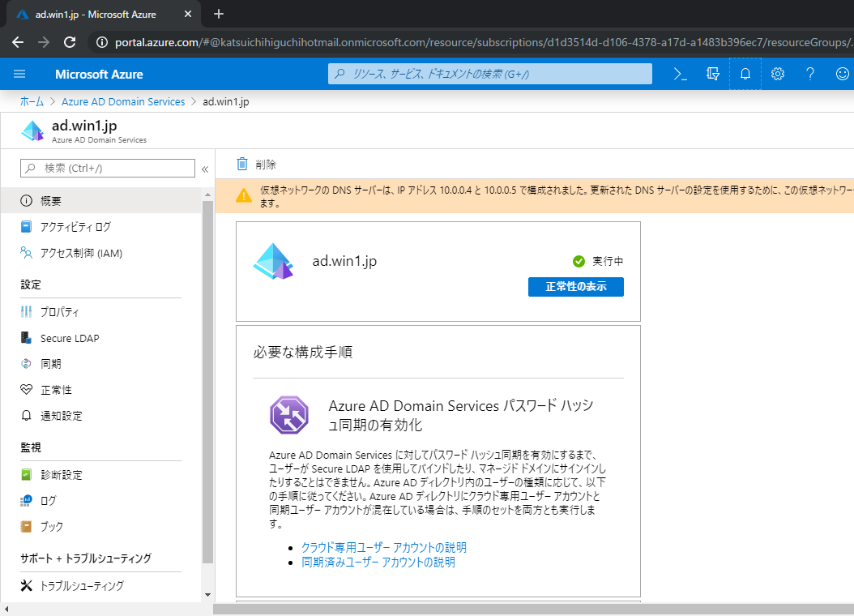
Task: Open a new browser tab
Action: (x=219, y=14)
